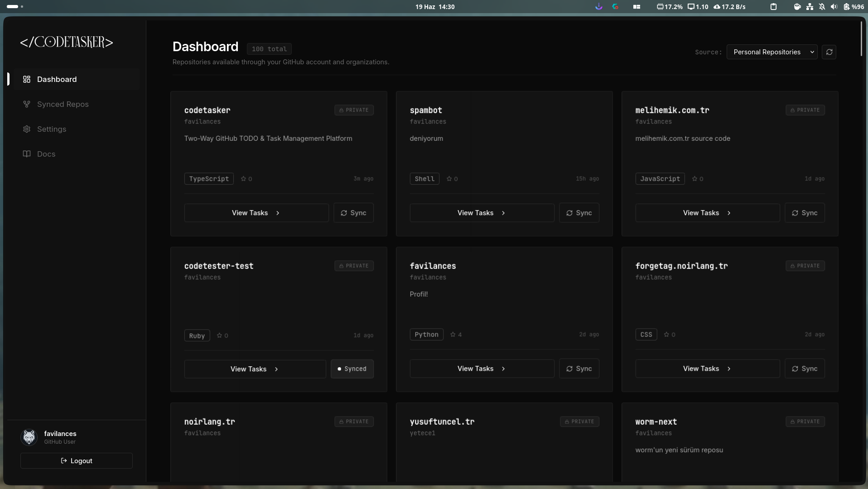View Tasks for melihemik.com.tr repo
The image size is (868, 489).
coord(708,213)
